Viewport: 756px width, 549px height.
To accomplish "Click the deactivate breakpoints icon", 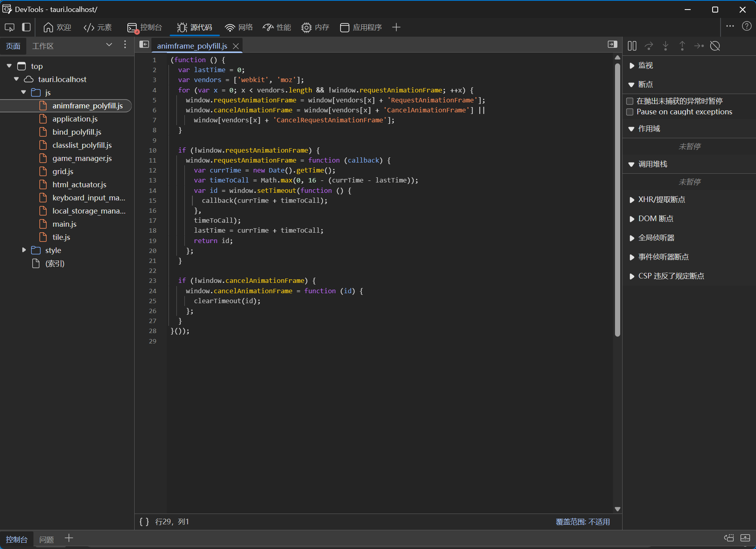I will (x=715, y=46).
